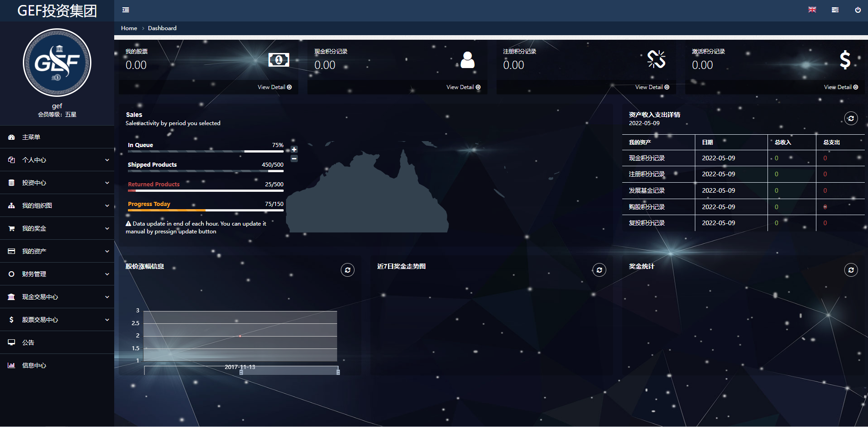Expand the 财务管理 sidebar menu
Image resolution: width=868 pixels, height=427 pixels.
(57, 274)
